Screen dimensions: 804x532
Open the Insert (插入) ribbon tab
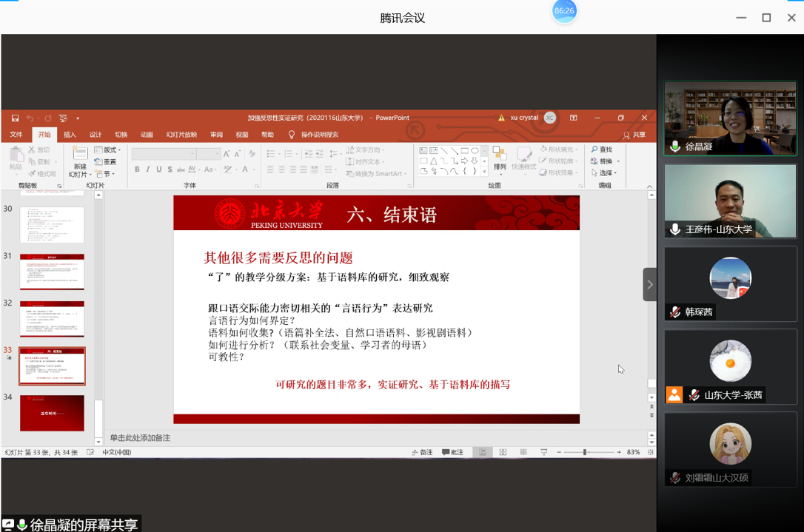pos(70,135)
